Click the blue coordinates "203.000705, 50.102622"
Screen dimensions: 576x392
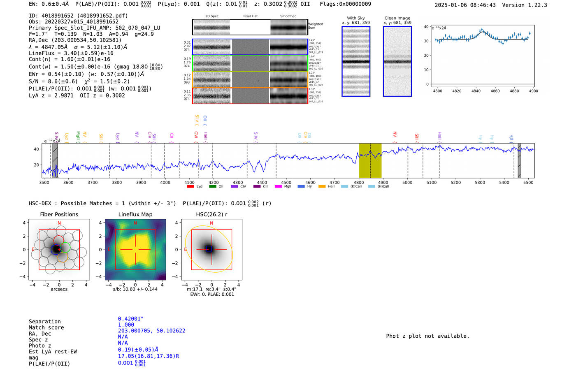click(151, 331)
